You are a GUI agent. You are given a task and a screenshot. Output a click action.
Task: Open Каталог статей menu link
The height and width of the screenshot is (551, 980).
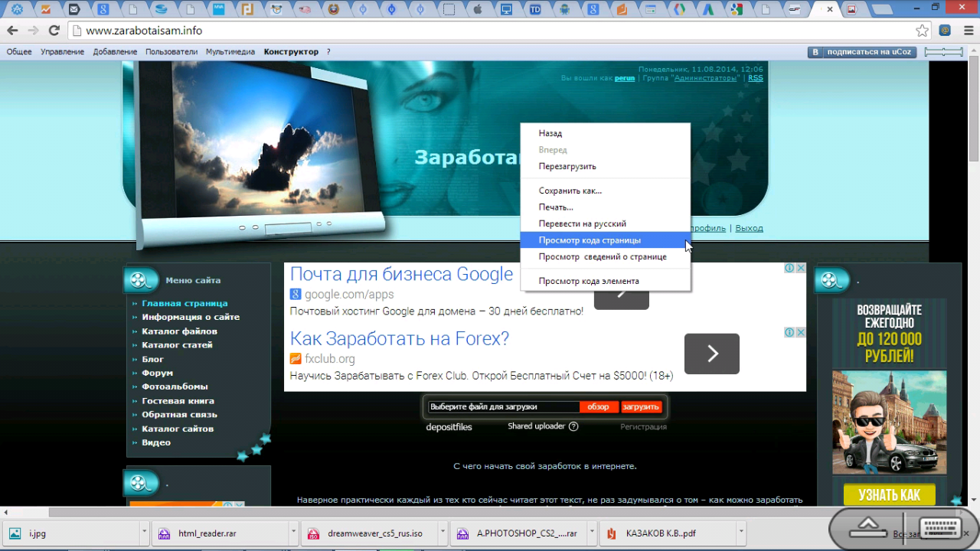tap(177, 345)
